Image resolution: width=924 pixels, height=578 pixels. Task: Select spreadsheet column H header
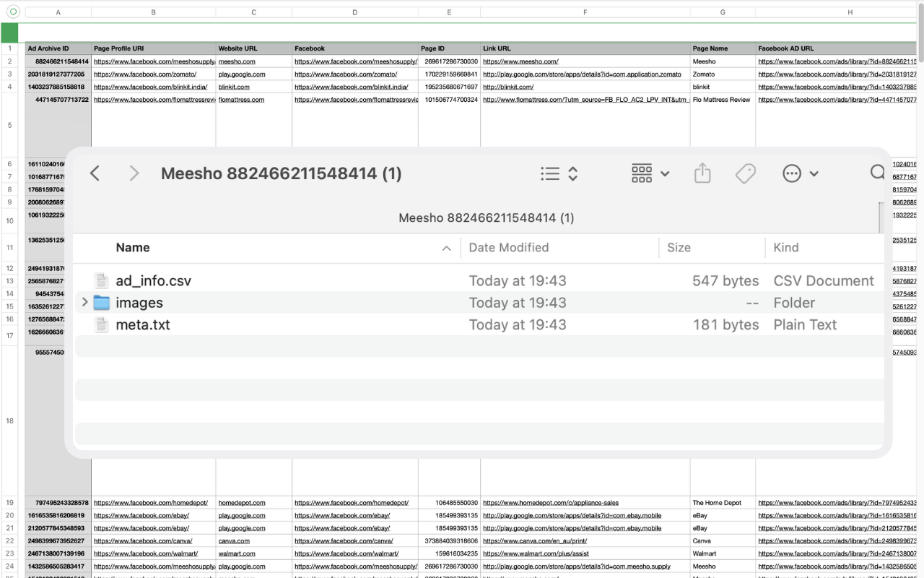tap(836, 12)
